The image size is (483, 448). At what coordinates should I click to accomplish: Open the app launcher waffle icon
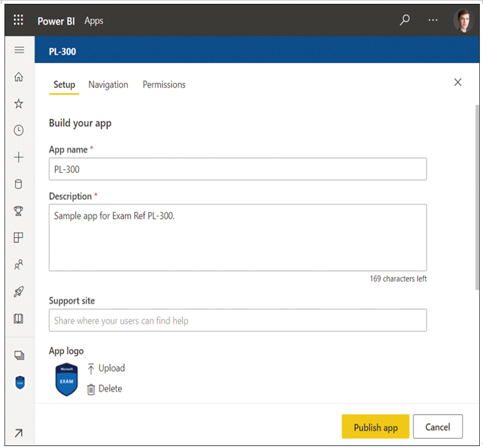click(19, 20)
